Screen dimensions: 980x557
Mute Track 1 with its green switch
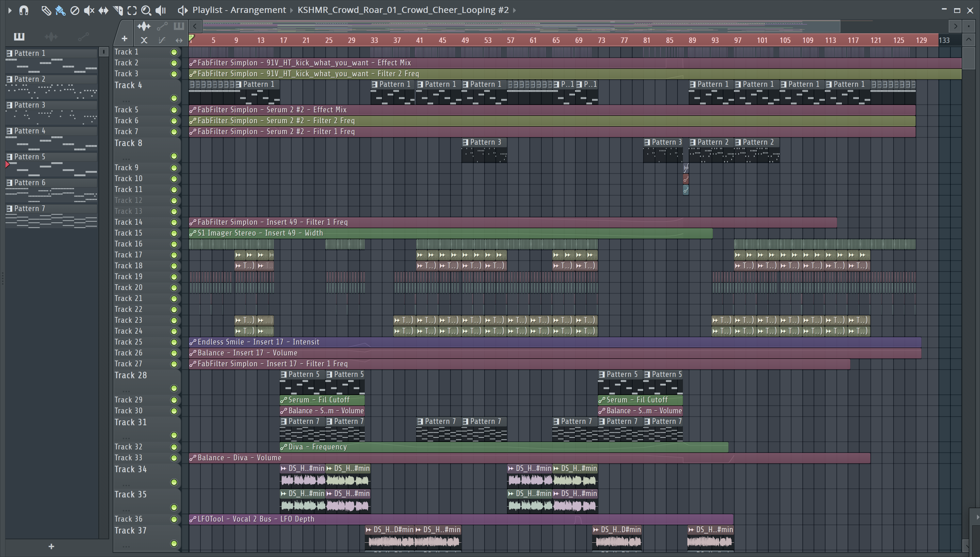pyautogui.click(x=174, y=52)
